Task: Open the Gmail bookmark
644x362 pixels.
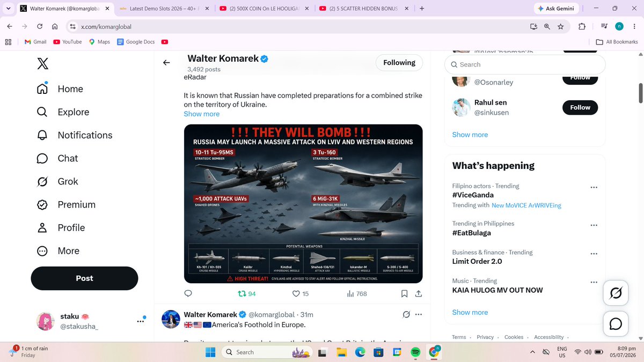Action: 35,42
